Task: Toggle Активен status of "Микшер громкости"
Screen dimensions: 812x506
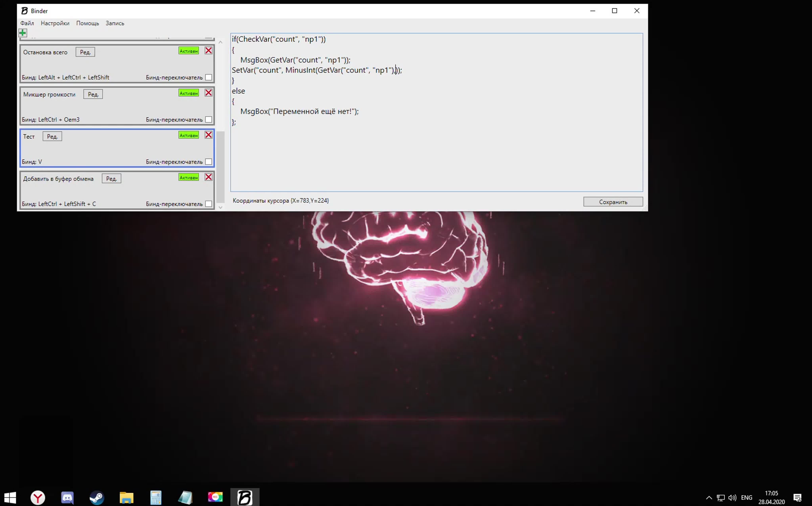Action: click(x=189, y=93)
